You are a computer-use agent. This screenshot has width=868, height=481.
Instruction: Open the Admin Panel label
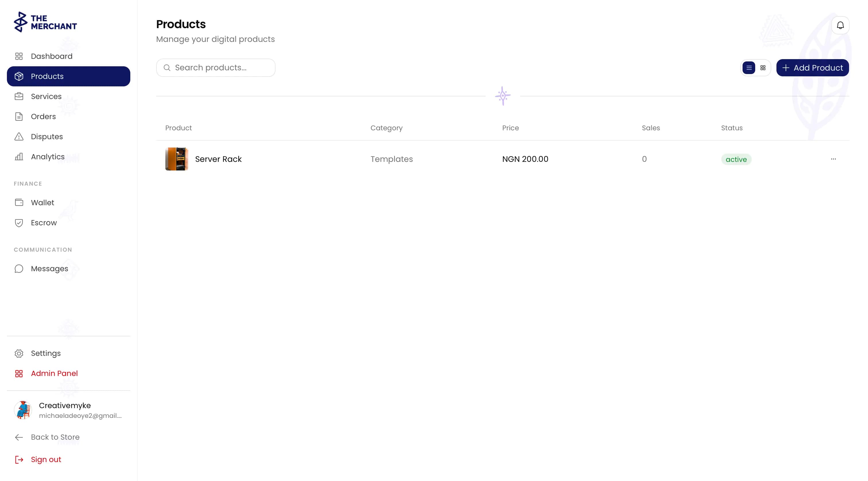pyautogui.click(x=54, y=374)
